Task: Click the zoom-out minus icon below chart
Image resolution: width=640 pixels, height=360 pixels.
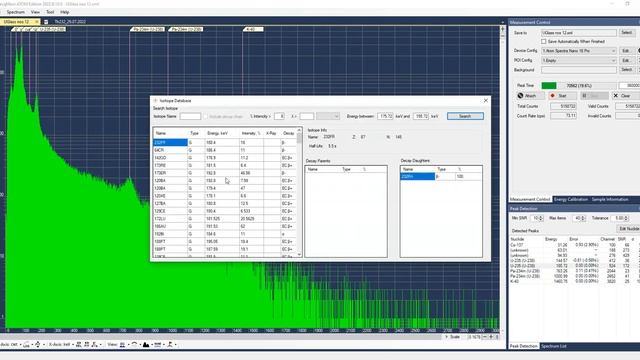Action: click(x=484, y=337)
